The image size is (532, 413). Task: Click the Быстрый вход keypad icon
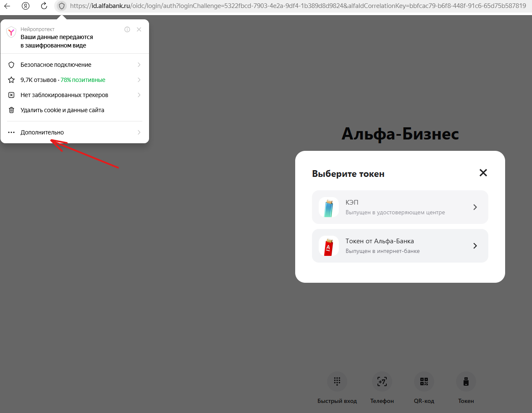[x=337, y=381]
